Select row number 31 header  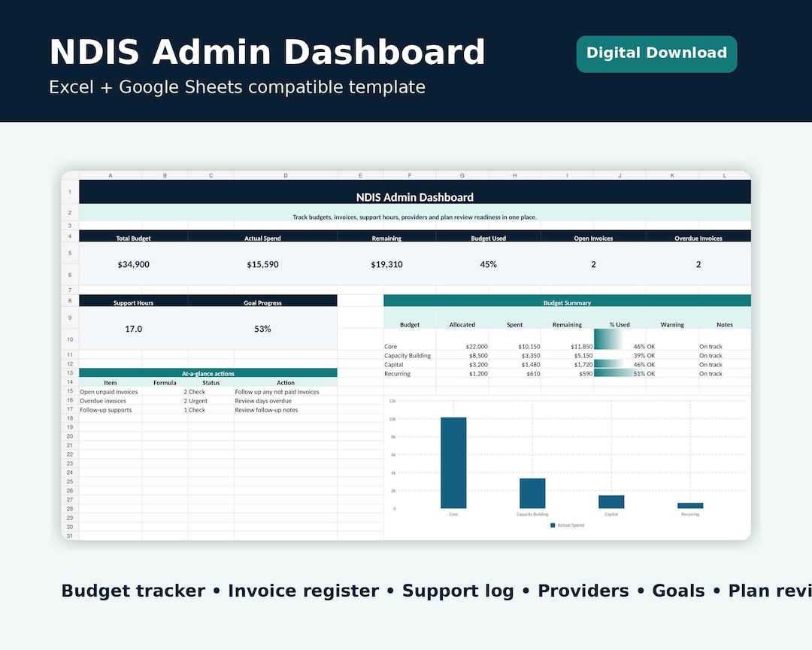pos(70,536)
